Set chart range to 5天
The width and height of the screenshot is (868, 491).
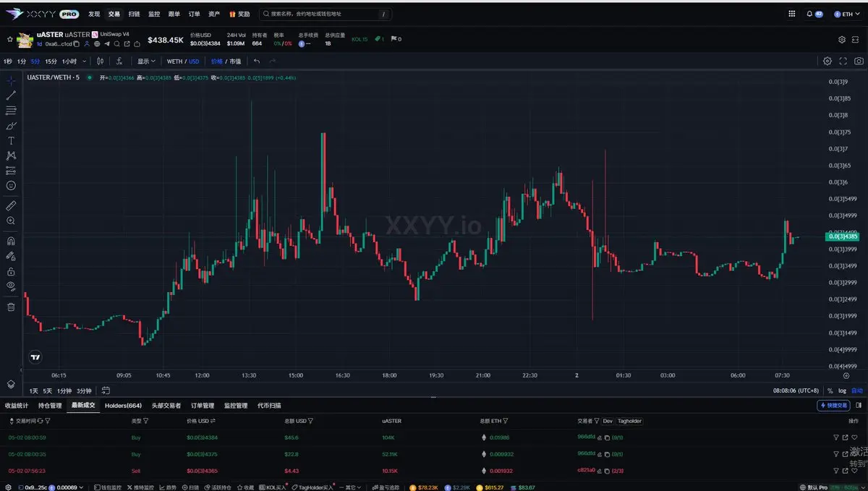(x=47, y=390)
